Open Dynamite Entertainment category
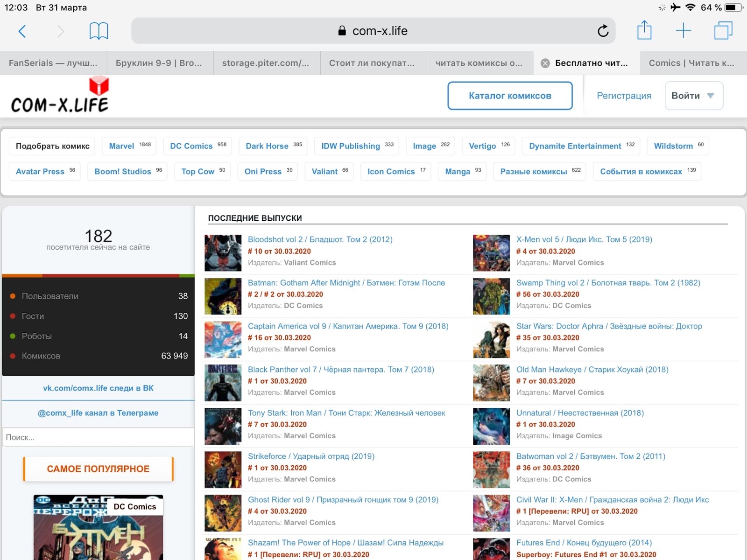This screenshot has height=560, width=747. pyautogui.click(x=581, y=146)
